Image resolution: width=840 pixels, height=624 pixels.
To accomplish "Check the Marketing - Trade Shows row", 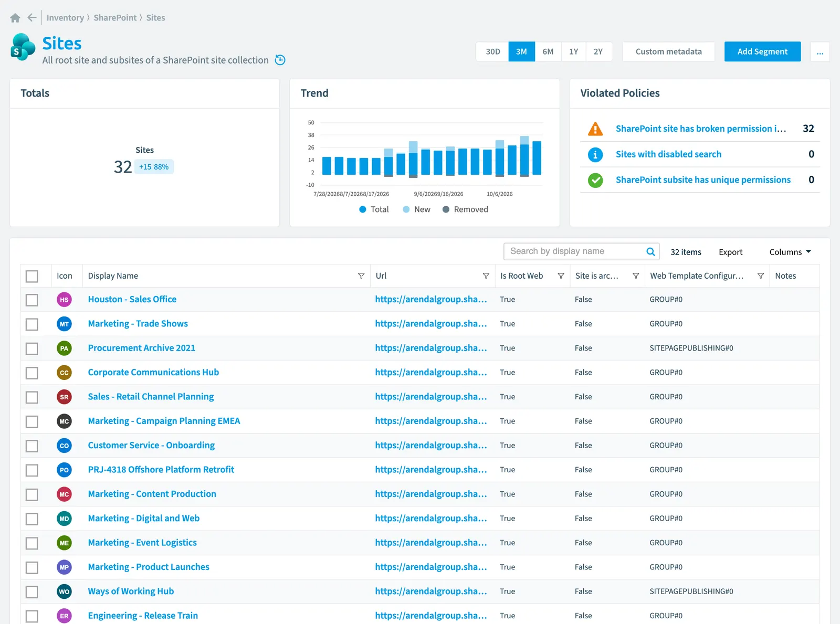I will point(32,324).
